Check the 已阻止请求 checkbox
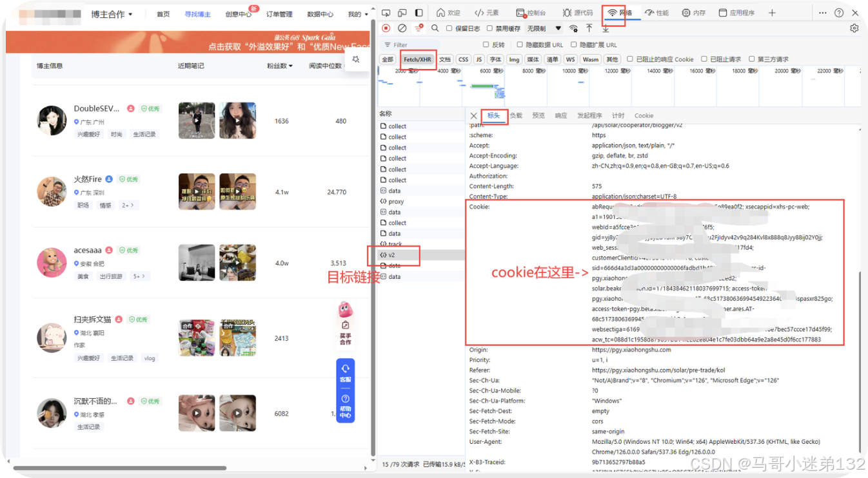868x478 pixels. [x=704, y=59]
